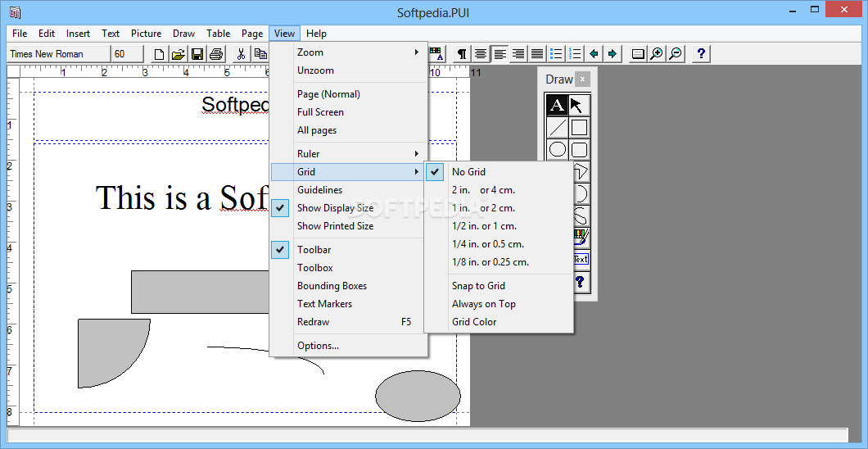Click the color palette tool in the Draw panel
This screenshot has height=449, width=868.
[581, 238]
